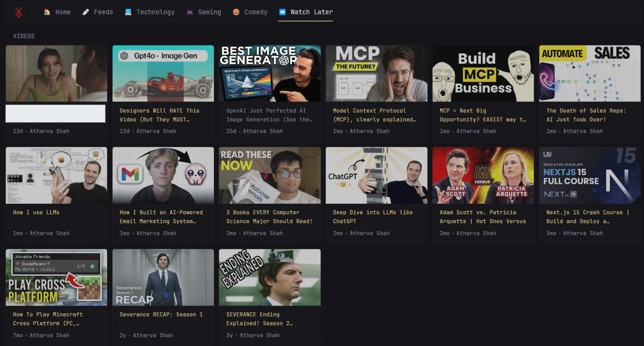Click the house icon beside Home
This screenshot has height=346, width=644.
click(x=47, y=12)
